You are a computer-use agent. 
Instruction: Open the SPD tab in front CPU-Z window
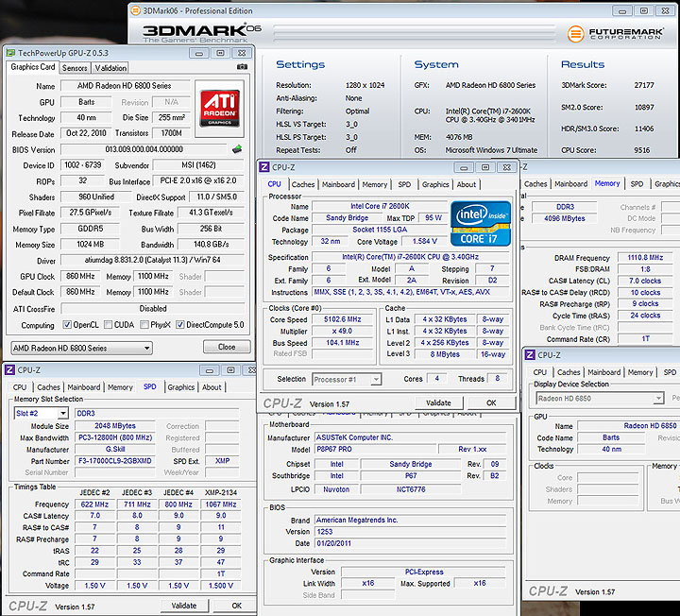point(404,184)
